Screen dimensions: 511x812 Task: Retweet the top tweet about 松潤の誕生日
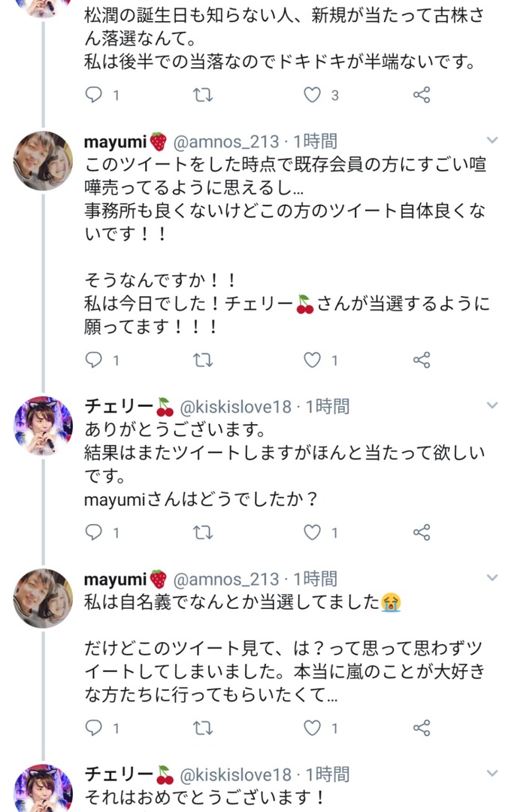coord(203,95)
